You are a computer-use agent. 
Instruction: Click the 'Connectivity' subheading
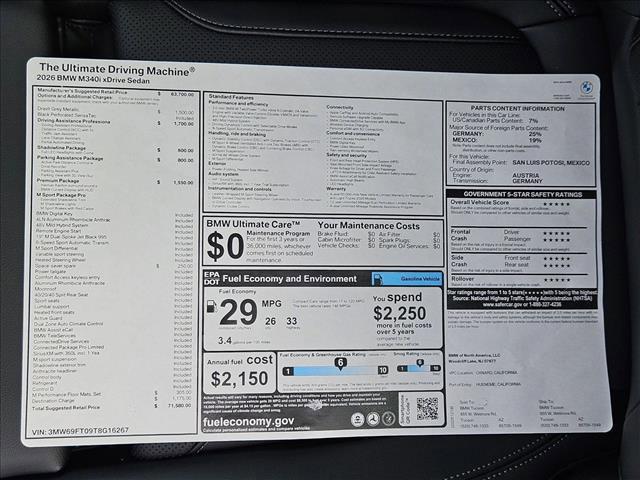coord(340,107)
